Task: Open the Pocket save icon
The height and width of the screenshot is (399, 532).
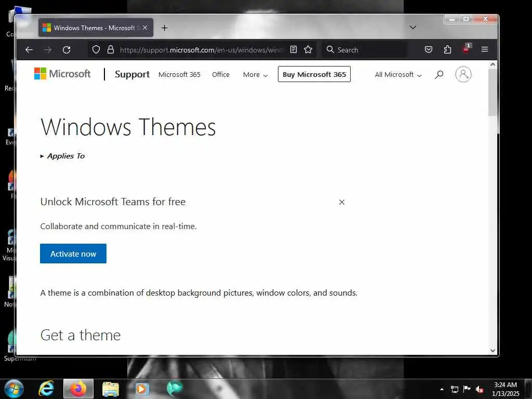Action: (429, 50)
